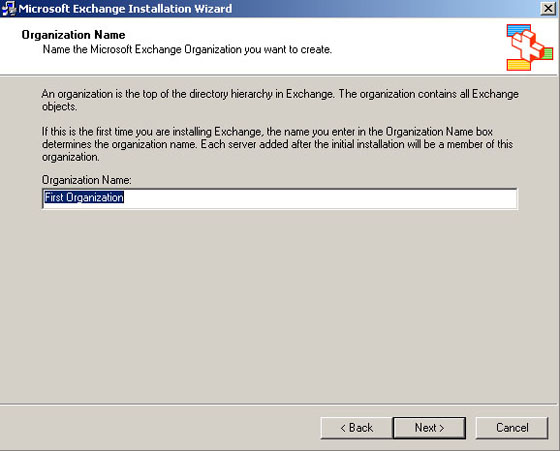The height and width of the screenshot is (451, 560).
Task: Cancel the Exchange installation wizard
Action: (512, 427)
